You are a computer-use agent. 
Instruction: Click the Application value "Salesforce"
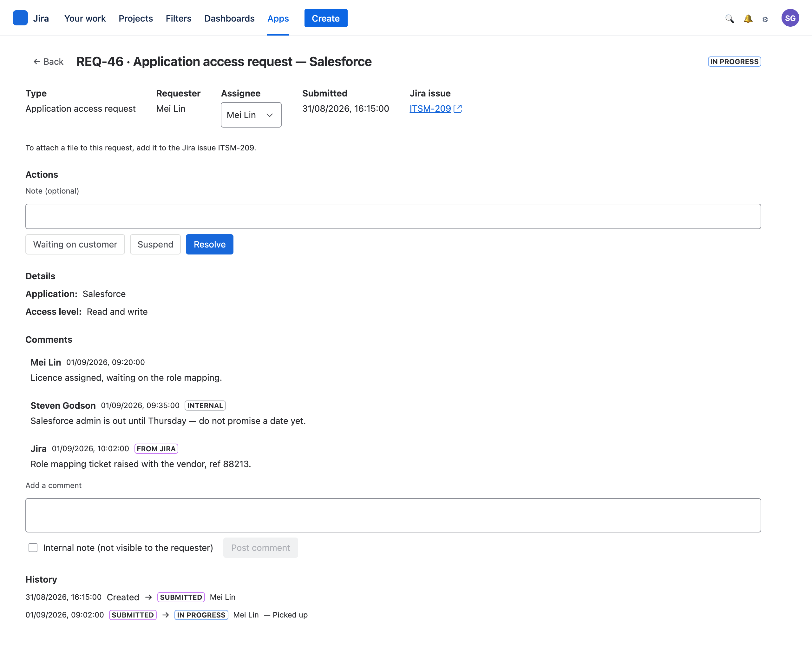coord(104,294)
